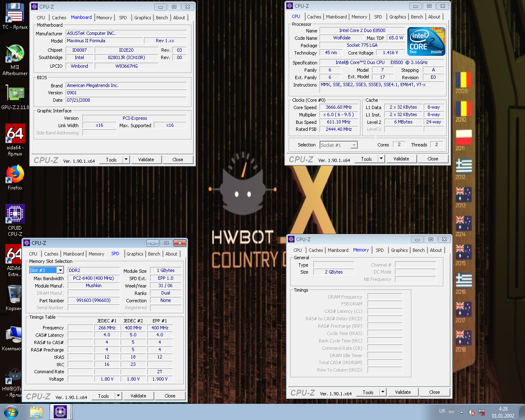The width and height of the screenshot is (525, 420).
Task: Open the CPUID CPU-Z desktop icon
Action: click(x=15, y=220)
